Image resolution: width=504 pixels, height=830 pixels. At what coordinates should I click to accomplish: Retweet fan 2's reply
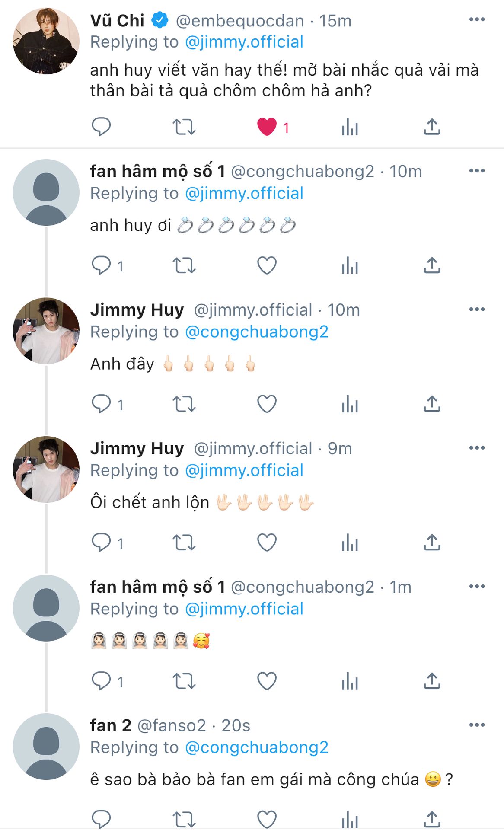[x=184, y=819]
